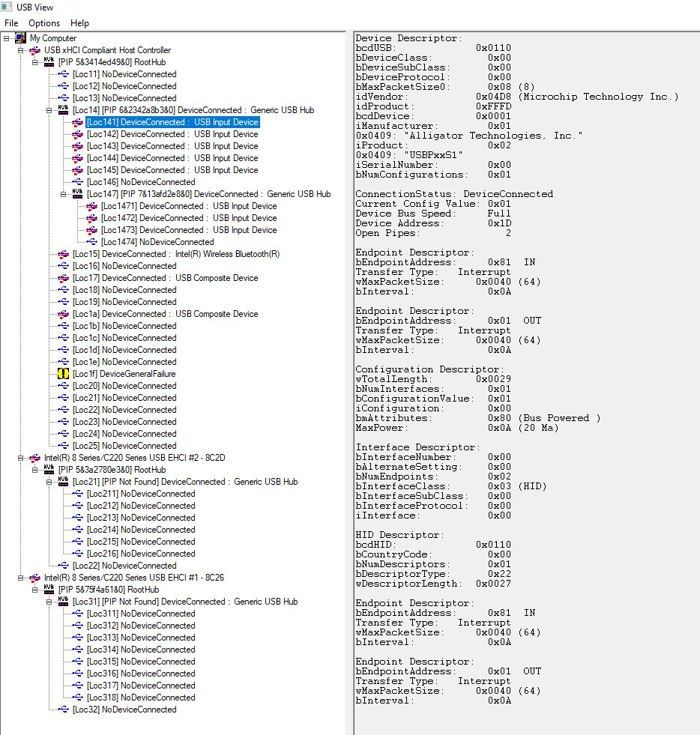
Task: Click the Loc21 PIP Not Found hub icon
Action: [63, 482]
